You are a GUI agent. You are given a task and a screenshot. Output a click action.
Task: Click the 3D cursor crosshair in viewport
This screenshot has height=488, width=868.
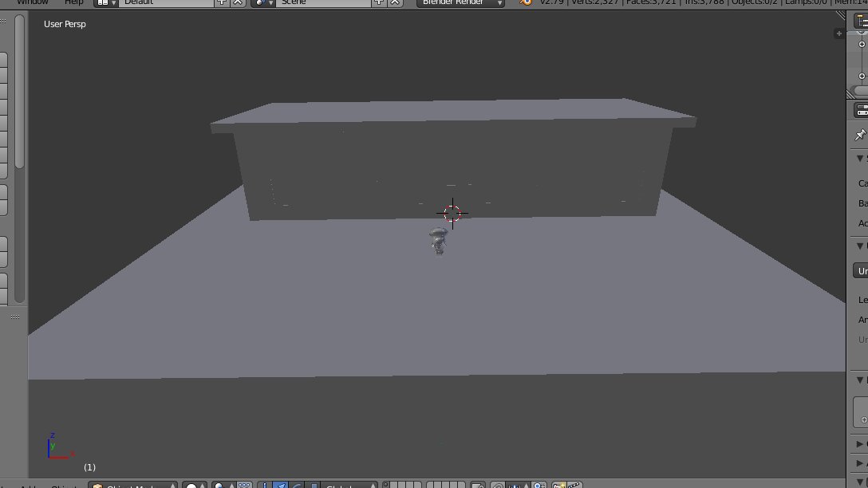[x=452, y=213]
